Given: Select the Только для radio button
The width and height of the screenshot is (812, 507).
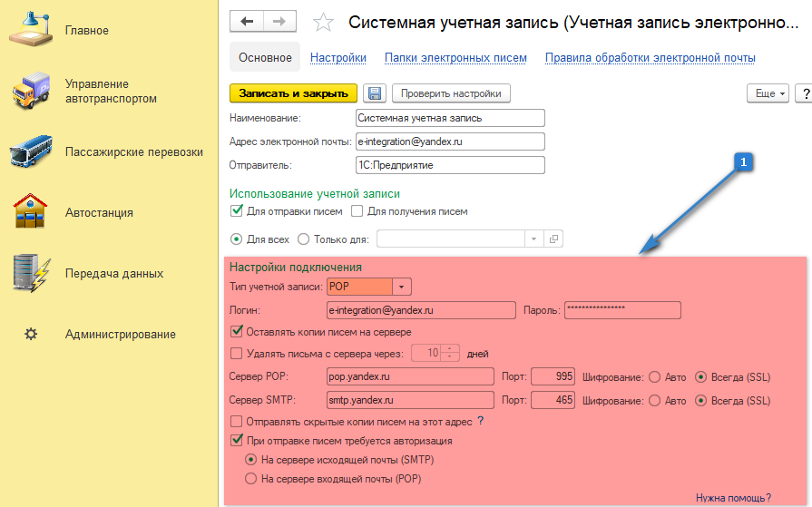Looking at the screenshot, I should point(305,239).
